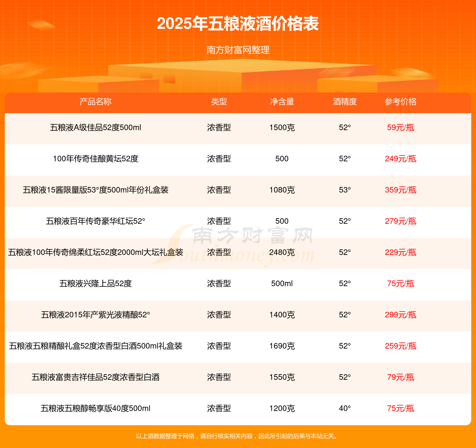Click the price "229元/瓶"

401,252
